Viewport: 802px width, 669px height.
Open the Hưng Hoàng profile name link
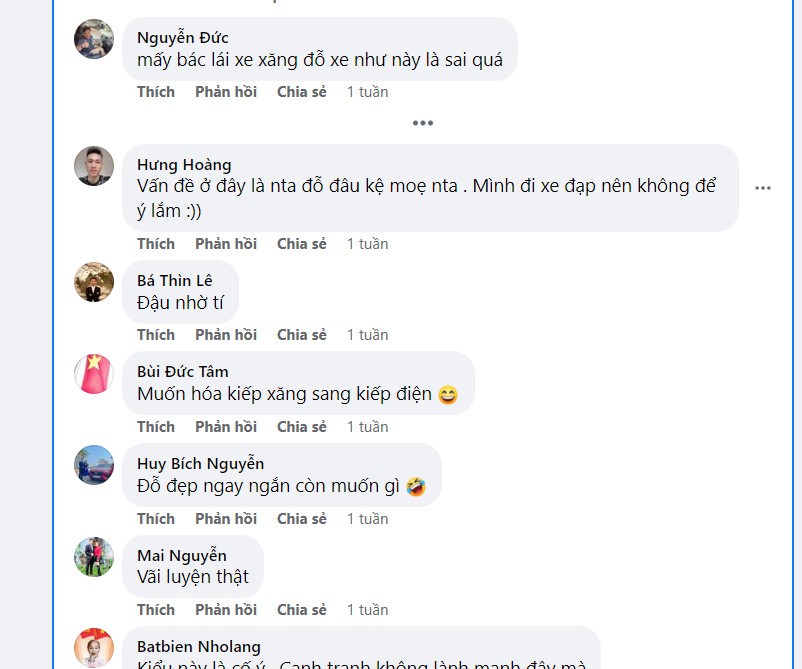click(184, 165)
